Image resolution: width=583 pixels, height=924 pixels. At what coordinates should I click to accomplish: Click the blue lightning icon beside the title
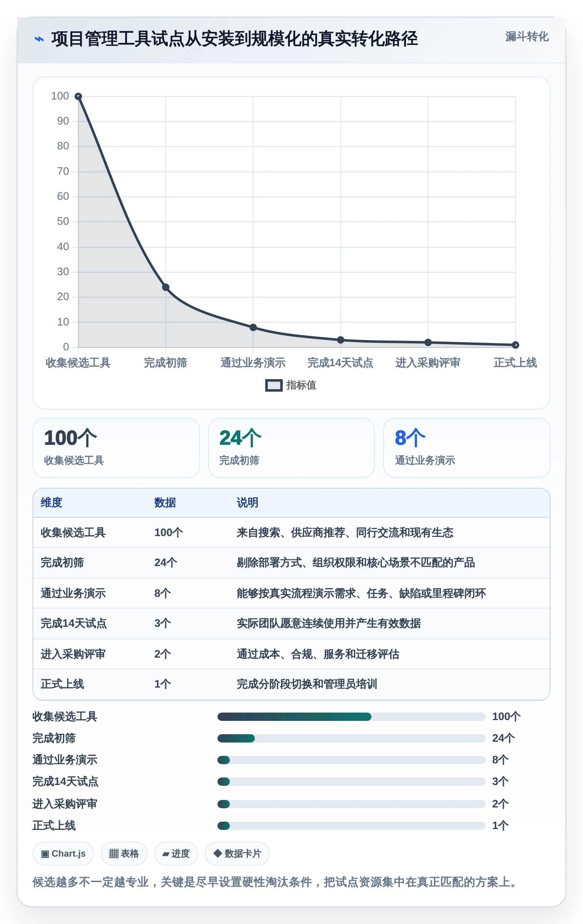pyautogui.click(x=39, y=39)
